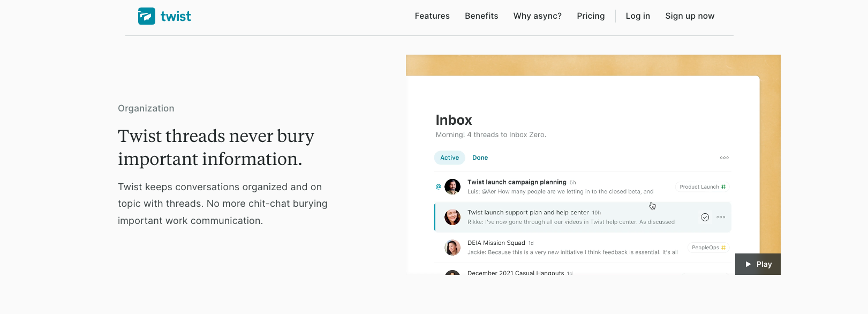Click Sign up now
This screenshot has height=314, width=868.
(x=690, y=16)
